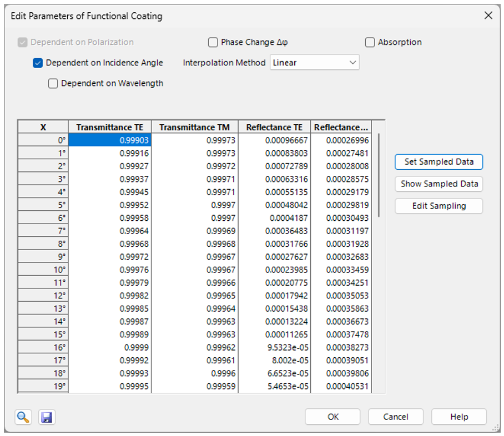The width and height of the screenshot is (504, 436).
Task: Select the 19° row header
Action: (43, 386)
